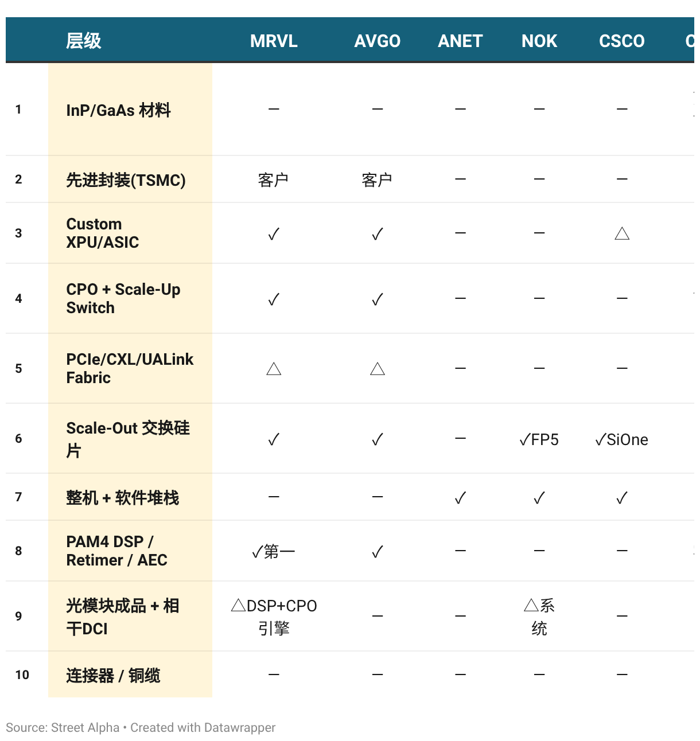Click ANET checkmark in 整机 + 软件堆栈 row
Viewport: 700px width, 741px height.
click(460, 498)
